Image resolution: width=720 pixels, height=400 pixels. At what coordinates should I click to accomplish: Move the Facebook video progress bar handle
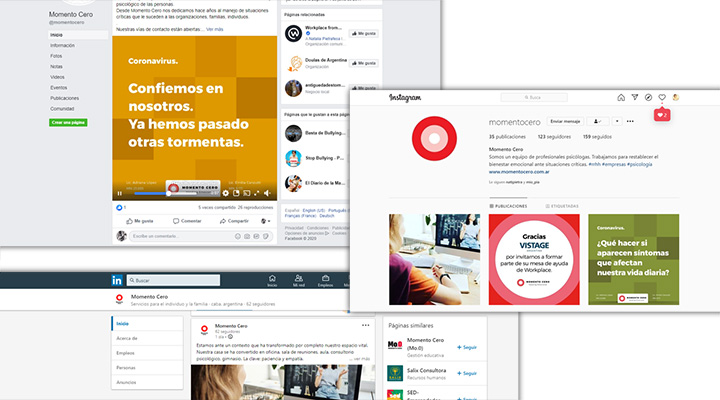(169, 193)
